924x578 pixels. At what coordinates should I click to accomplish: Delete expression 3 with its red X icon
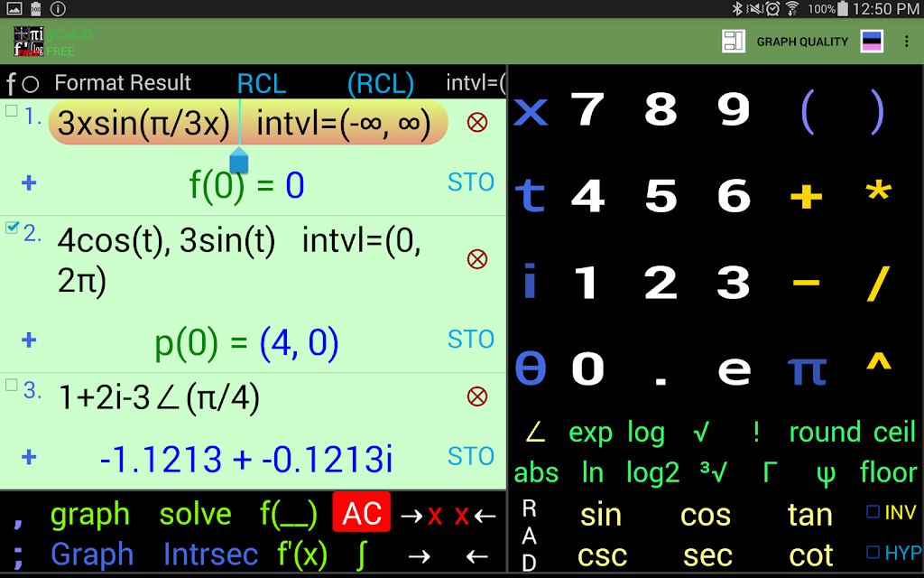click(x=476, y=396)
